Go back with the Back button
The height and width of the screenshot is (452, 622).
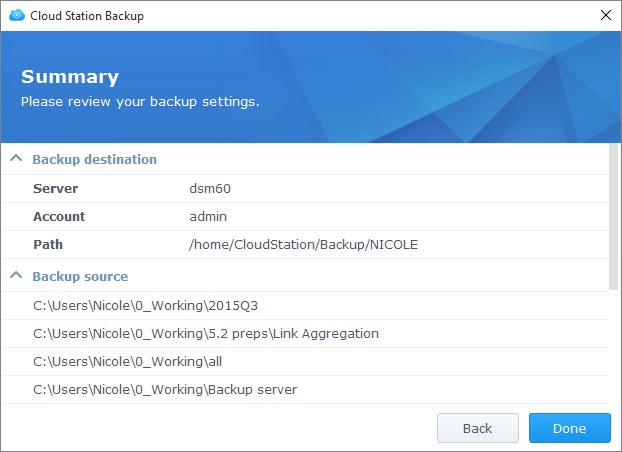[478, 428]
